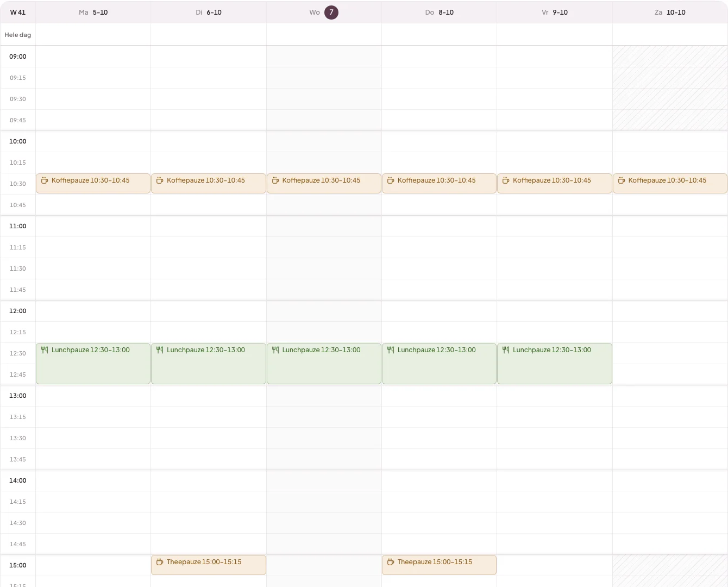Open Thursday's Theepauze 15:00–15:15 event
728x587 pixels.
(439, 565)
